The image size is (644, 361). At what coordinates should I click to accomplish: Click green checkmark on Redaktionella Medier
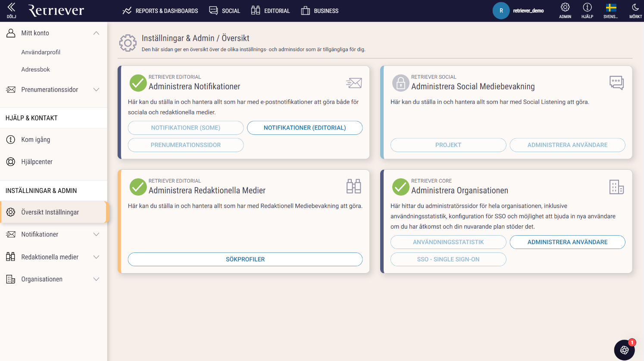pyautogui.click(x=138, y=187)
